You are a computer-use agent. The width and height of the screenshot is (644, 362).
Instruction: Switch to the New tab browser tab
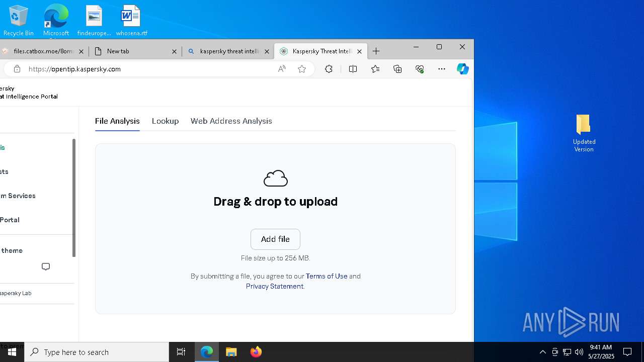[135, 51]
